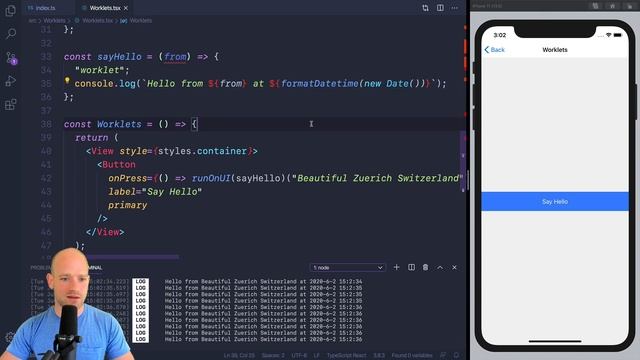This screenshot has height=360, width=640.
Task: Click the sayHello function name on line 33
Action: (x=119, y=57)
